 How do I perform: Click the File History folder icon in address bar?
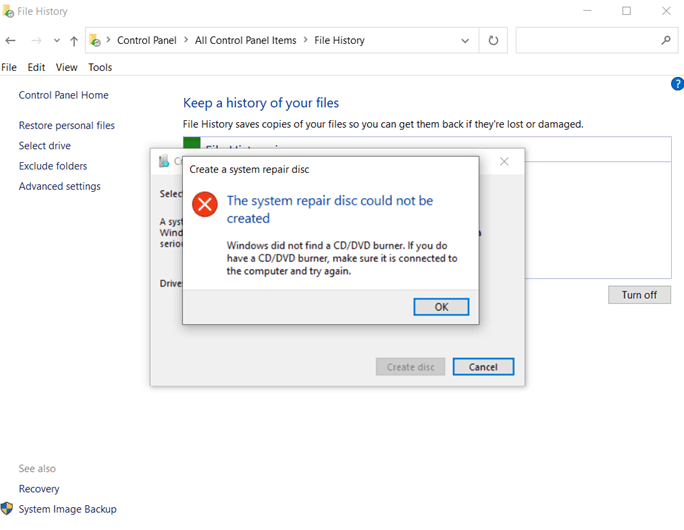[x=95, y=41]
